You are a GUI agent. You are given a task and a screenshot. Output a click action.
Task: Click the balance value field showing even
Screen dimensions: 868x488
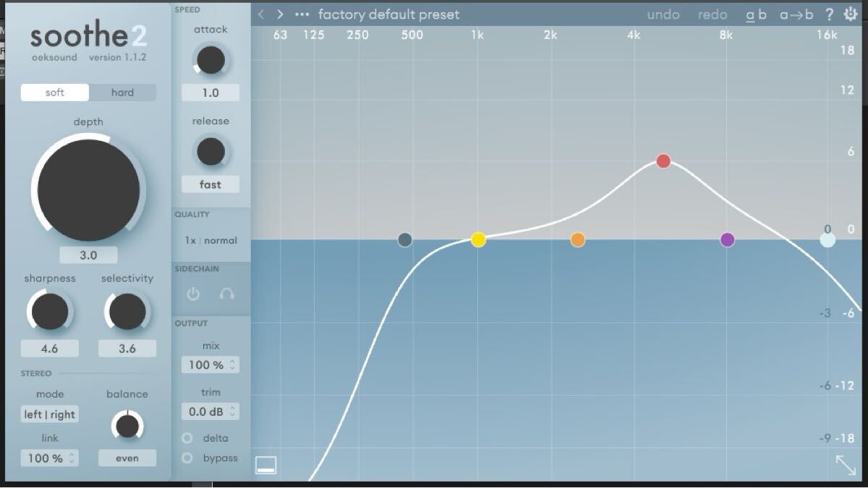pyautogui.click(x=127, y=458)
